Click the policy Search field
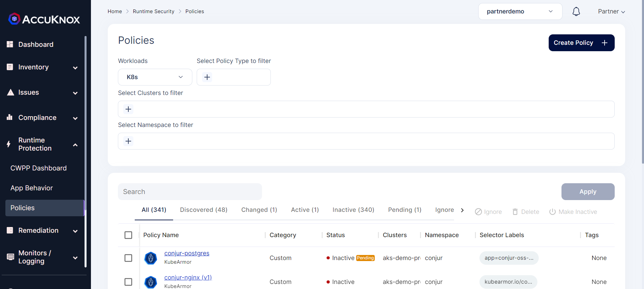Viewport: 644px width, 289px height. click(x=190, y=192)
